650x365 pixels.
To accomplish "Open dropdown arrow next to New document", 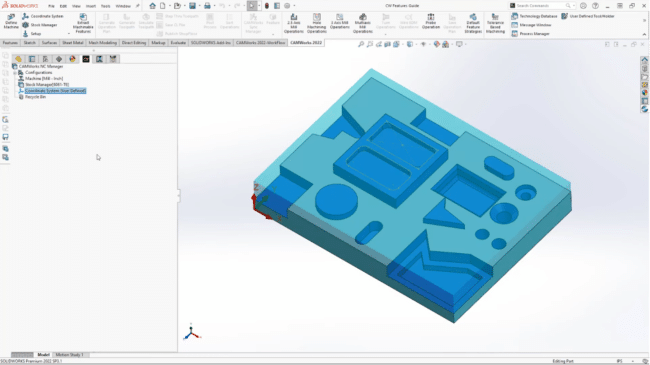I will [169, 6].
